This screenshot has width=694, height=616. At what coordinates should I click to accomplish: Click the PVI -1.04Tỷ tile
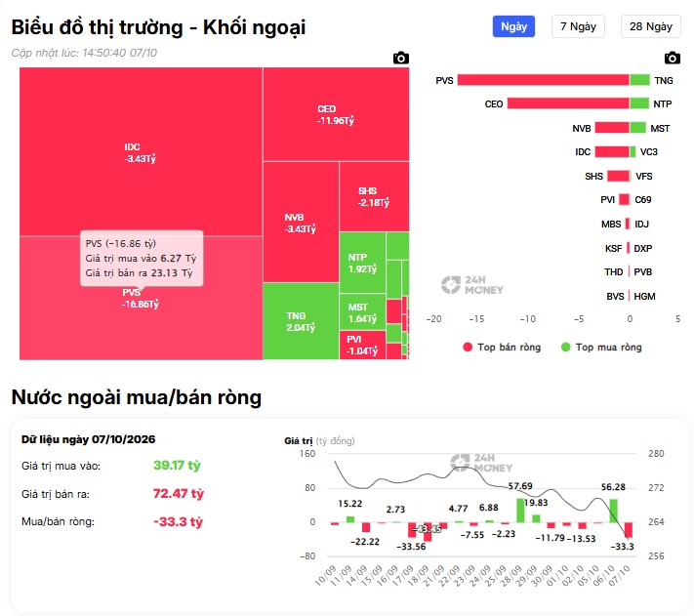click(362, 346)
